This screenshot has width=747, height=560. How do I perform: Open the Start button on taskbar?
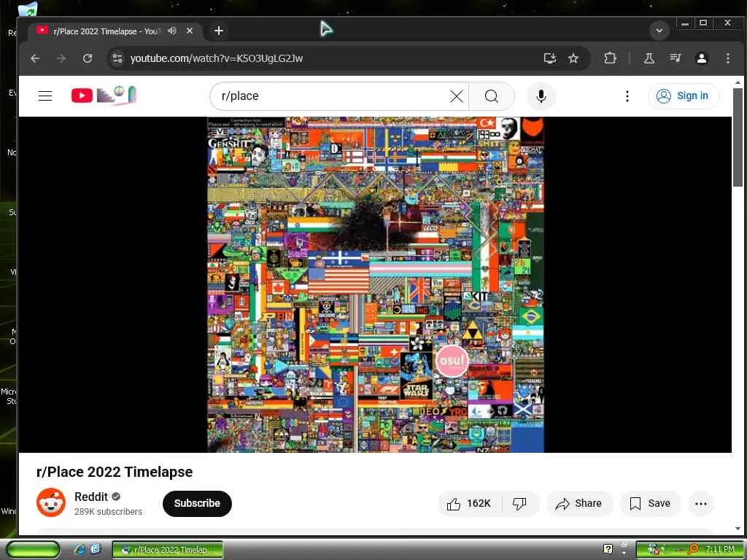tap(33, 550)
